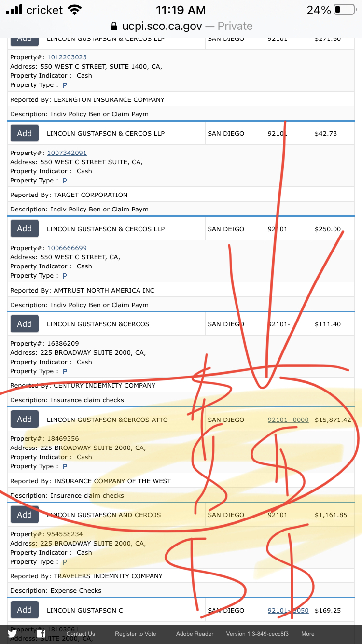This screenshot has width=362, height=644.
Task: Tap the 24% battery percentage
Action: pos(319,10)
